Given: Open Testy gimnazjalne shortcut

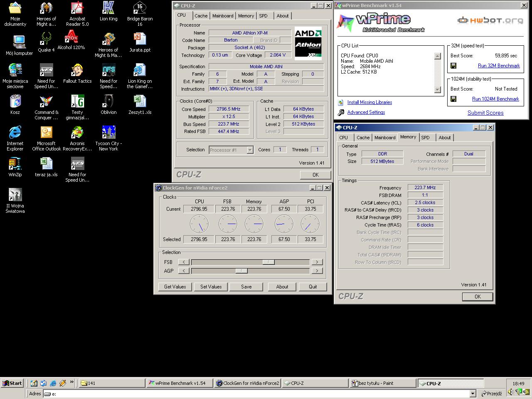Looking at the screenshot, I should (77, 107).
